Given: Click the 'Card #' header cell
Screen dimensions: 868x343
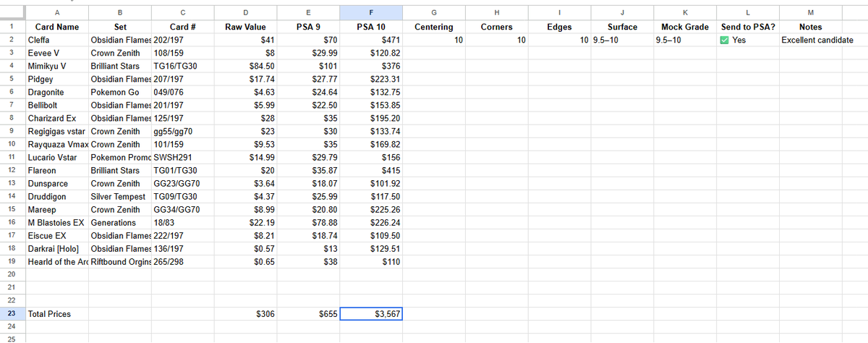Looking at the screenshot, I should pyautogui.click(x=182, y=27).
